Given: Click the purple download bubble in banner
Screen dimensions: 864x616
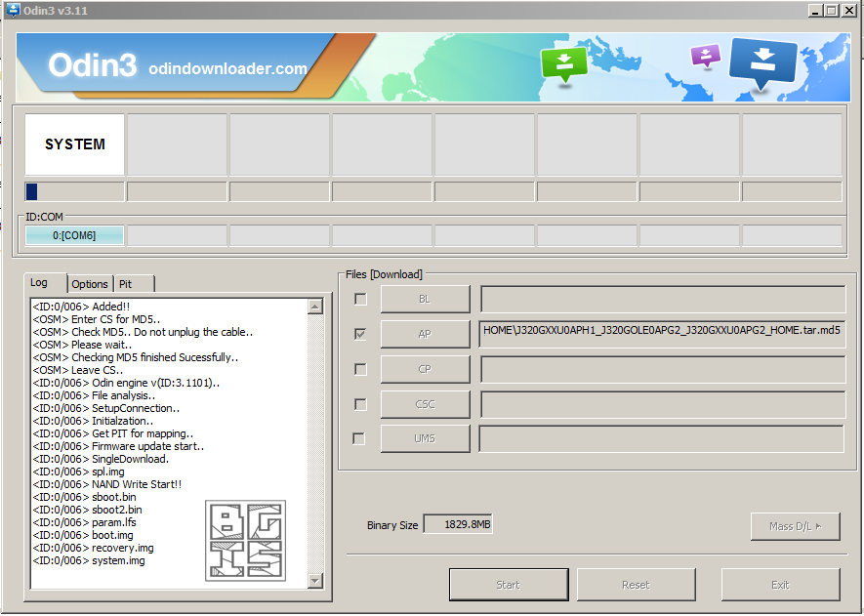Looking at the screenshot, I should [705, 56].
